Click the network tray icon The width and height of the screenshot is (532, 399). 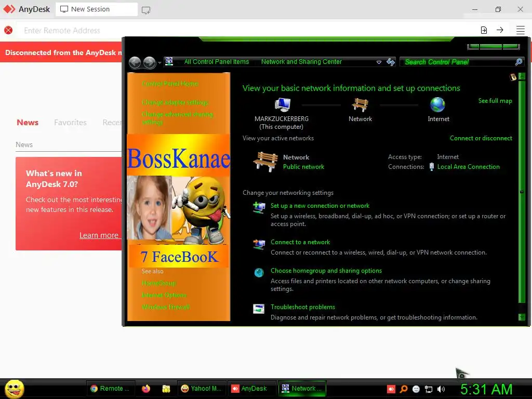click(x=429, y=390)
